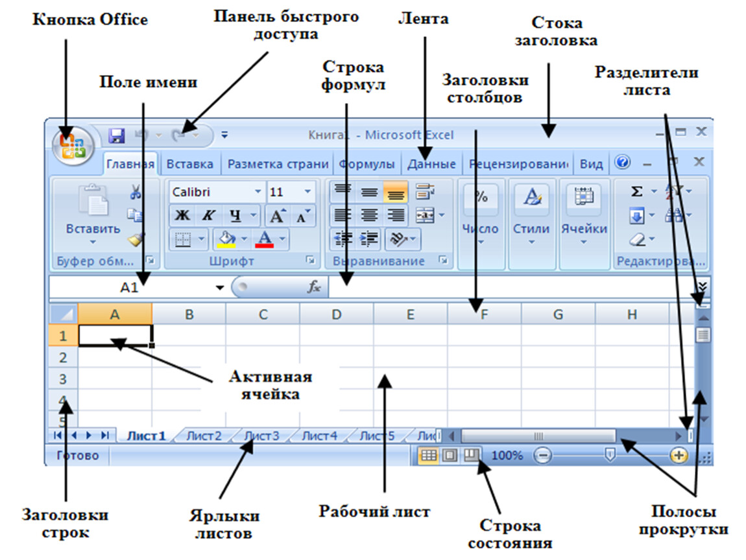Select the Лист2 sheet tab
Screen dimensions: 746x560
coord(204,436)
